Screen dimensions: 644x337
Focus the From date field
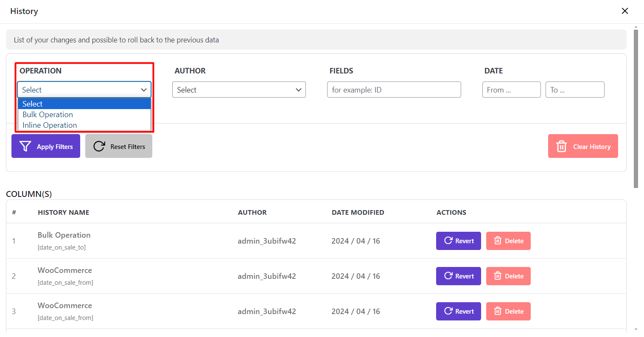pyautogui.click(x=511, y=90)
